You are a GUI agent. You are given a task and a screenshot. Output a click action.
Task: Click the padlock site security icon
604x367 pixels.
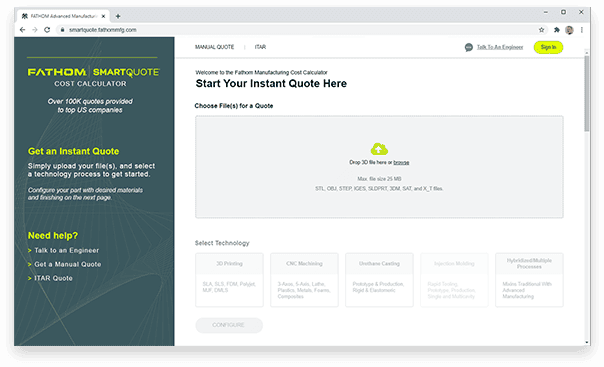point(62,30)
